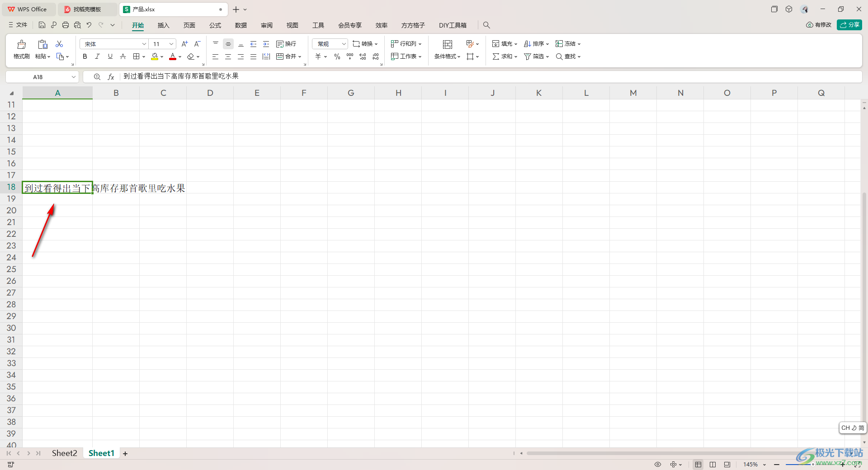The width and height of the screenshot is (868, 470).
Task: Toggle strikethrough formatting
Action: (x=123, y=56)
